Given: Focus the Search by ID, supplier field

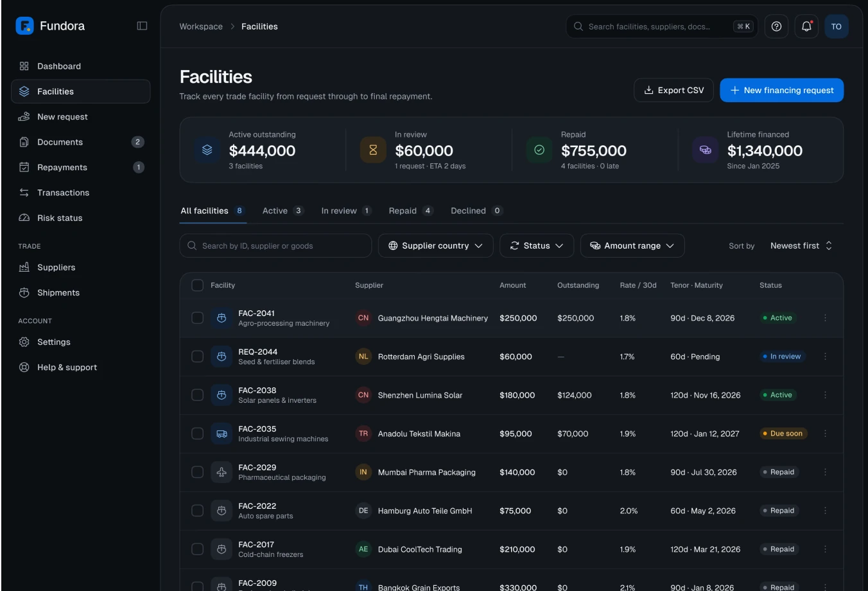Looking at the screenshot, I should [275, 245].
